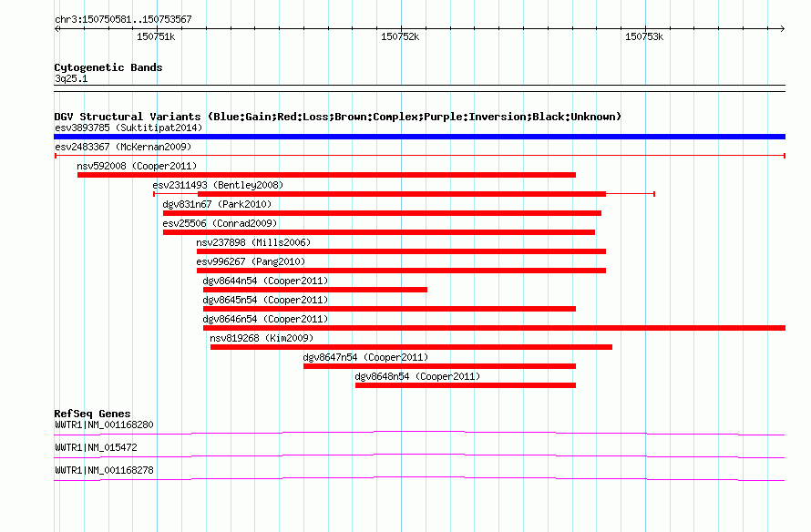Open dgv8646n54 (Cooper2011) variant label

tap(265, 319)
